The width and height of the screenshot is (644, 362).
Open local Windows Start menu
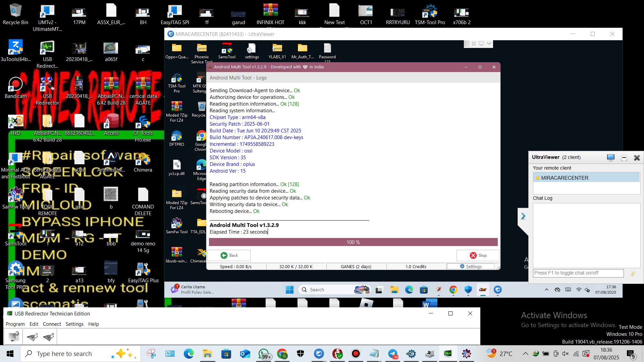coord(10,354)
